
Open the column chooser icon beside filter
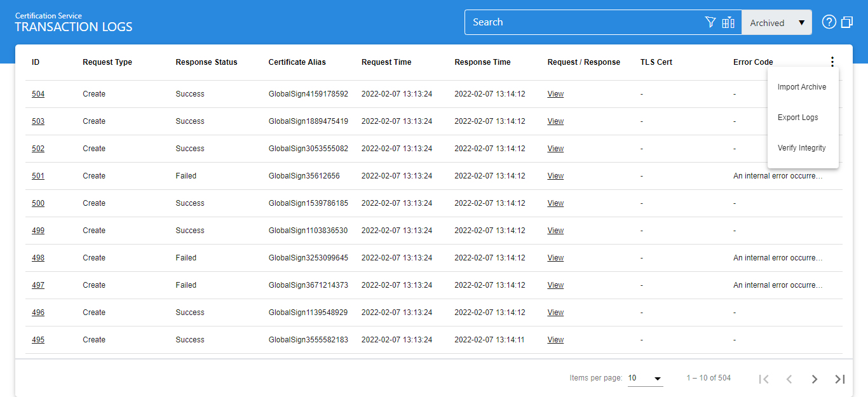728,23
